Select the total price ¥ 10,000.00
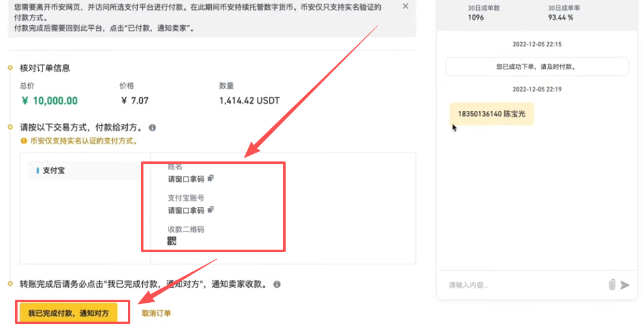This screenshot has width=644, height=326. tap(49, 101)
